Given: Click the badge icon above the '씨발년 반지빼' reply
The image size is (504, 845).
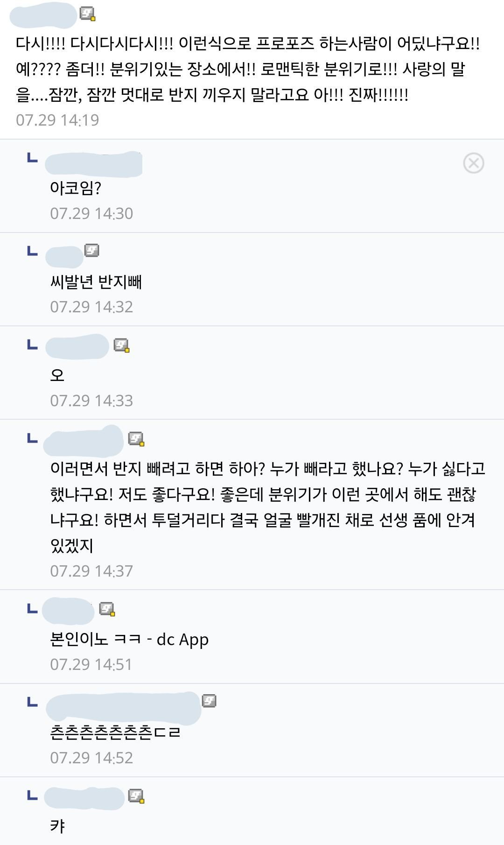Looking at the screenshot, I should coord(92,251).
